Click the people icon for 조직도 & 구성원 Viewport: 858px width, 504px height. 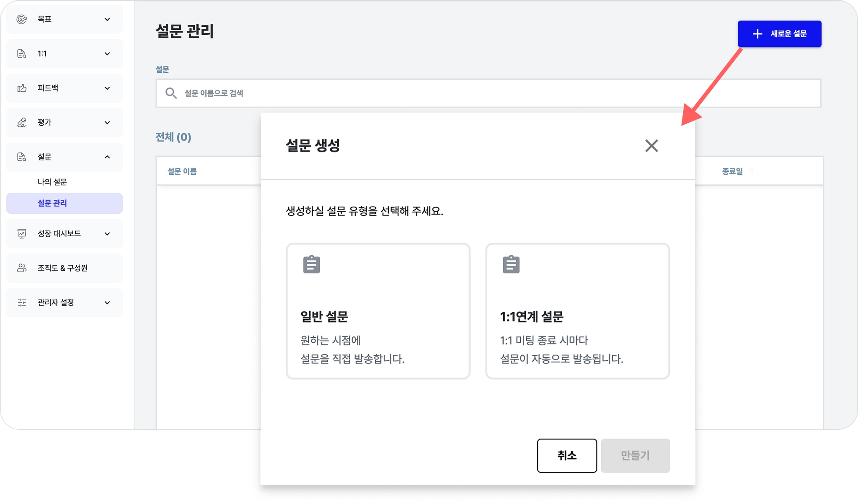pos(22,268)
